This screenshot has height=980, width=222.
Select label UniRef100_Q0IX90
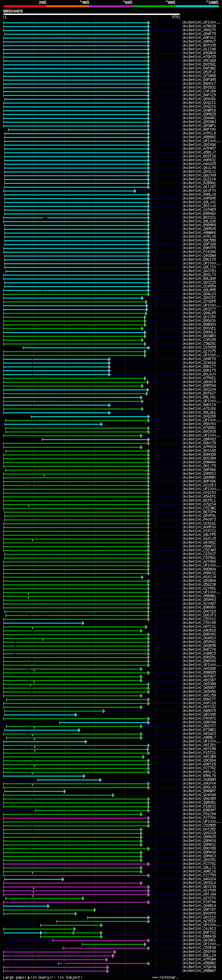click(x=199, y=317)
